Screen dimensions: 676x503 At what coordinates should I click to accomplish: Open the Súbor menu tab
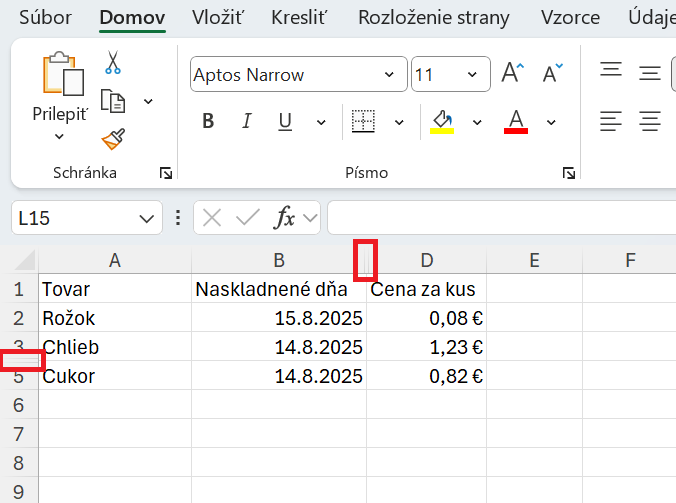point(45,18)
